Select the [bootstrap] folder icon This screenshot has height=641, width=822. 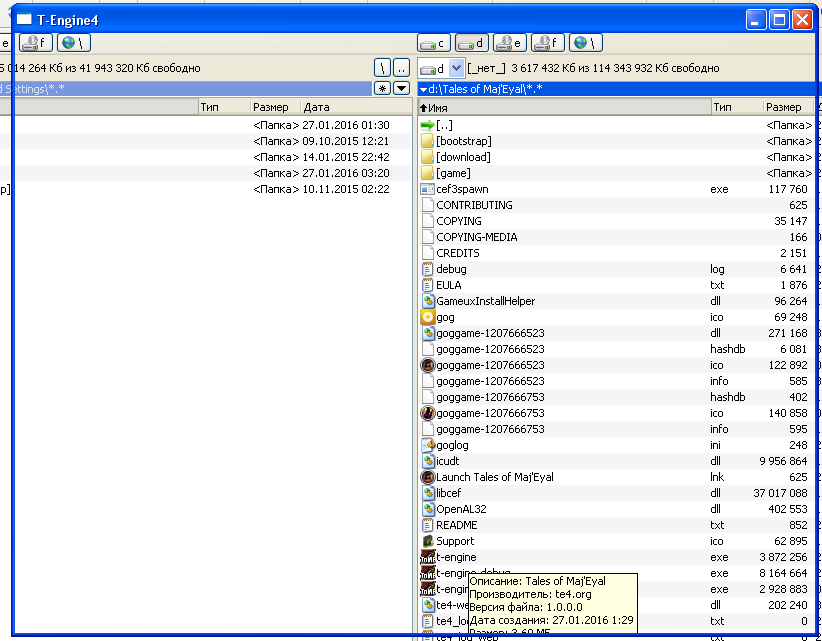[428, 141]
